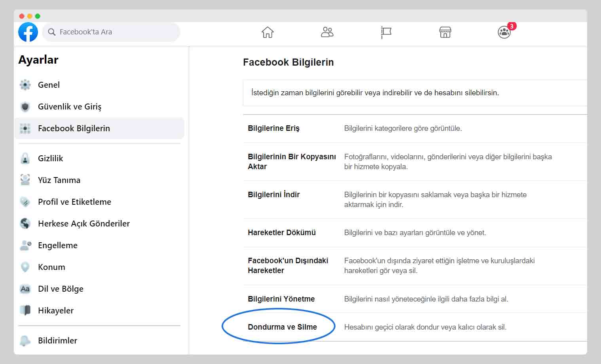Open the Home feed icon
The width and height of the screenshot is (601, 364).
tap(267, 32)
